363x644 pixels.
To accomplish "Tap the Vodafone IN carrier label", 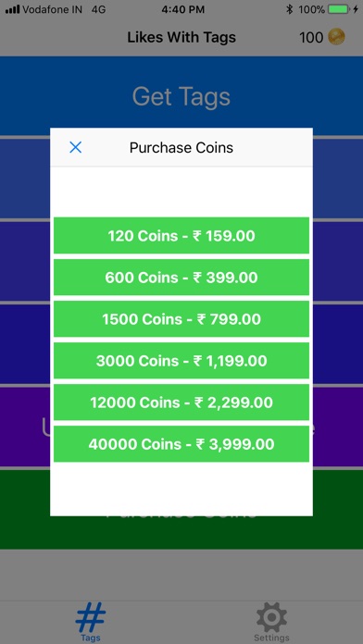I will (52, 9).
